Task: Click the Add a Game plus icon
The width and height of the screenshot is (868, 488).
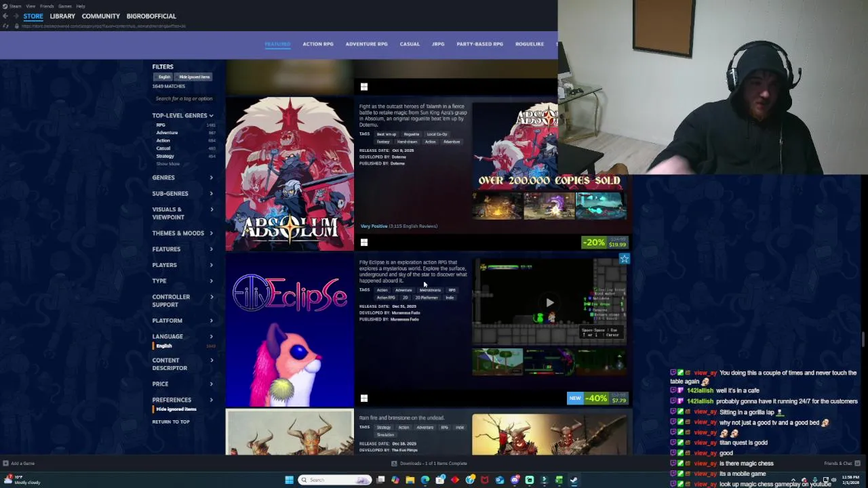Action: (x=7, y=464)
